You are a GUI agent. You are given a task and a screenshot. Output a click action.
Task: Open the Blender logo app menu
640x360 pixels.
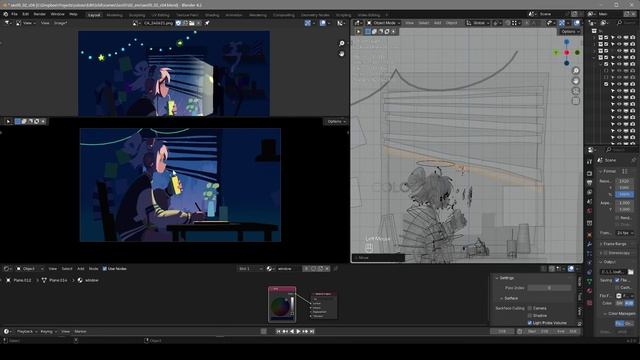pos(6,14)
